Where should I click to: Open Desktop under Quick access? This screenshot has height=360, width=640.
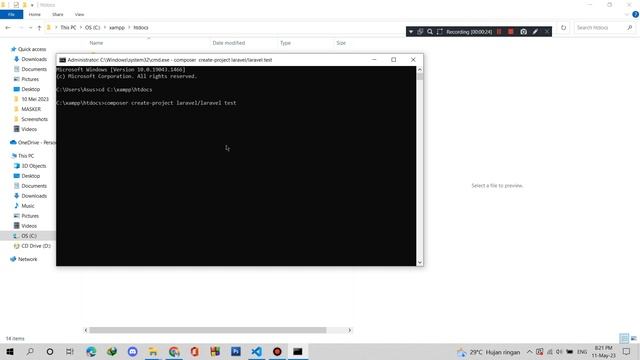click(31, 89)
